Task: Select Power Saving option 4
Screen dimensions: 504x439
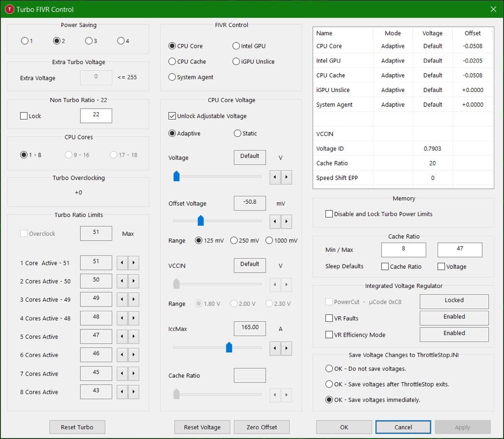Action: 123,41
